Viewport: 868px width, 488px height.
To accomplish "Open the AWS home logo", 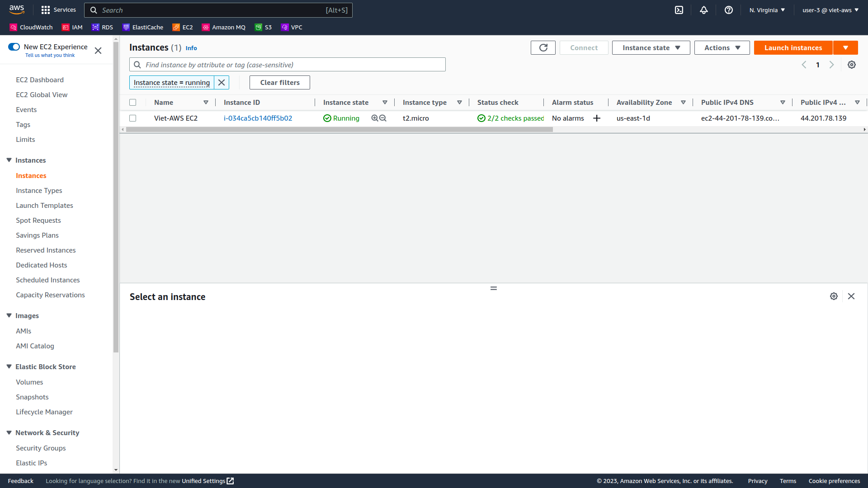I will click(x=17, y=10).
